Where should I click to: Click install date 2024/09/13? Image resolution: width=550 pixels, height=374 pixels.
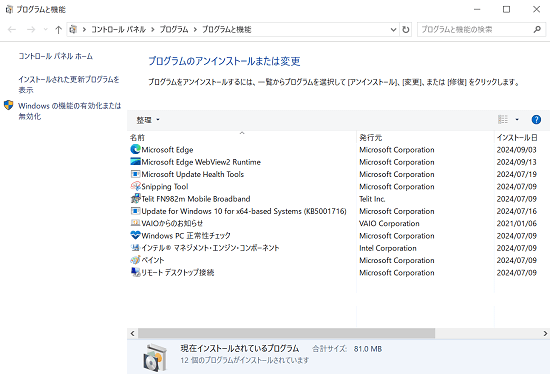pos(517,162)
